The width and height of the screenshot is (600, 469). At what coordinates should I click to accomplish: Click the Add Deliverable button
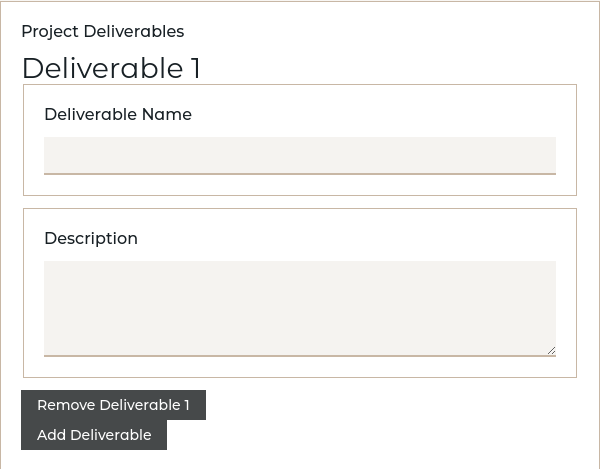pos(94,435)
